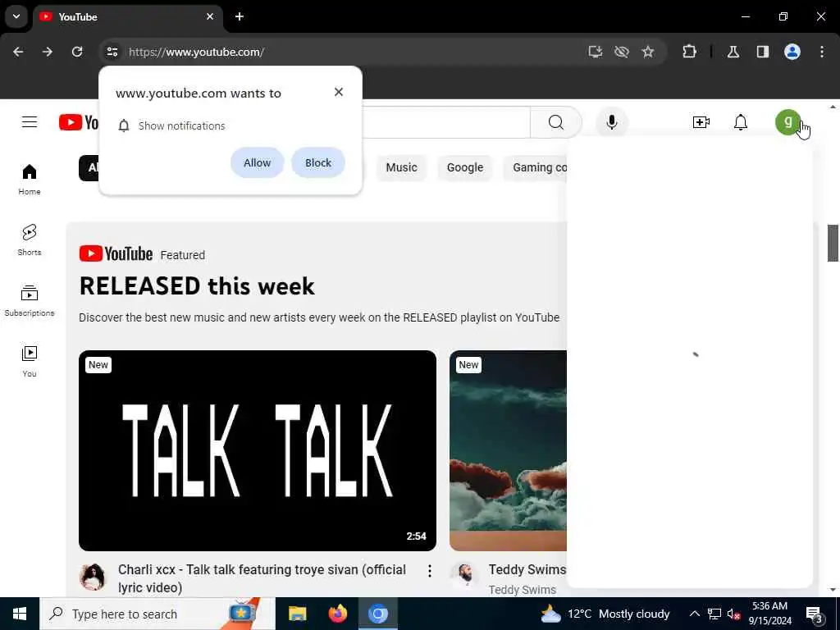Open the green 'g' account avatar

click(x=787, y=122)
